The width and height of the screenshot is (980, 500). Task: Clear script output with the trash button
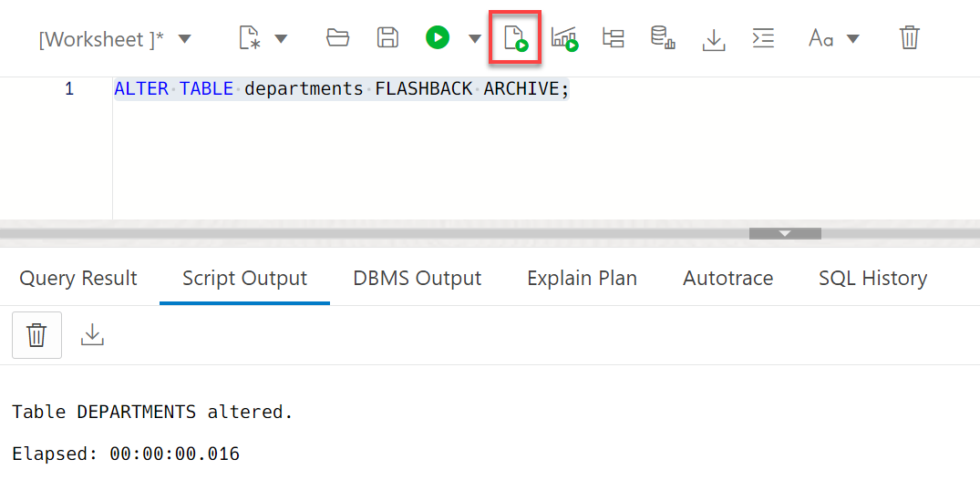point(36,335)
